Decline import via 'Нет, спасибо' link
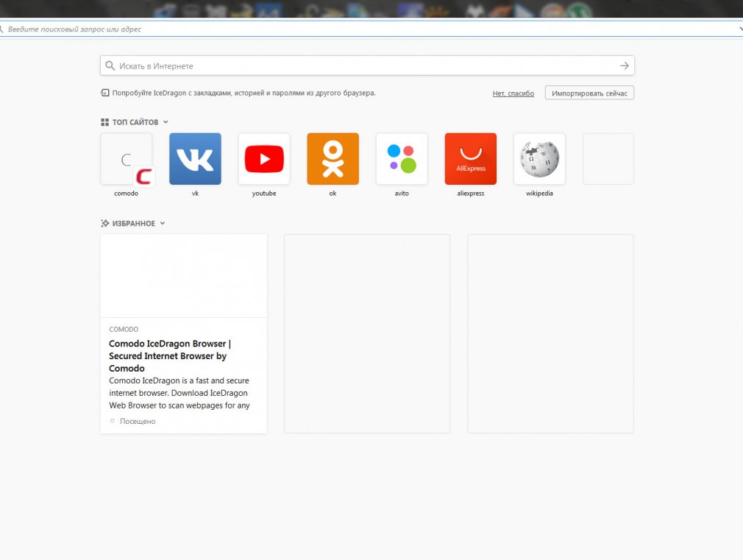Image resolution: width=743 pixels, height=560 pixels. (x=513, y=93)
